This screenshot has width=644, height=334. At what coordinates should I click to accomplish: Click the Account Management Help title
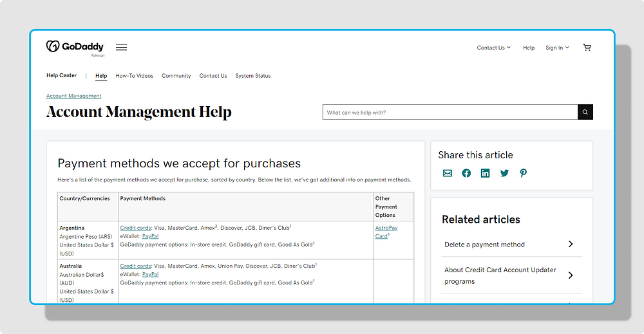pos(139,112)
